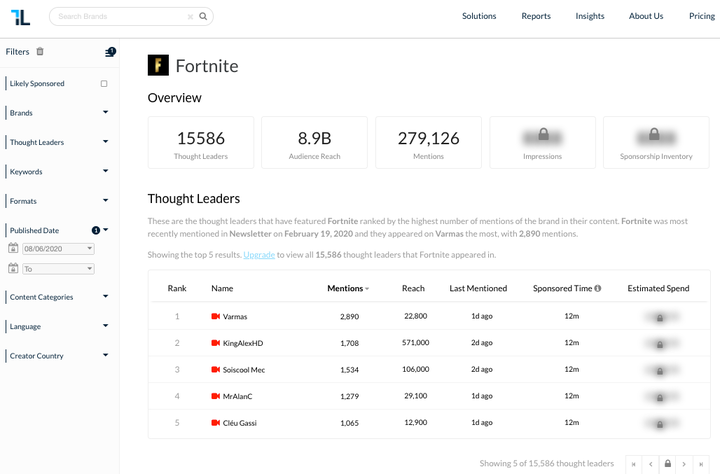This screenshot has height=474, width=720.
Task: Click the 8.9B Audience Reach card
Action: 315,142
